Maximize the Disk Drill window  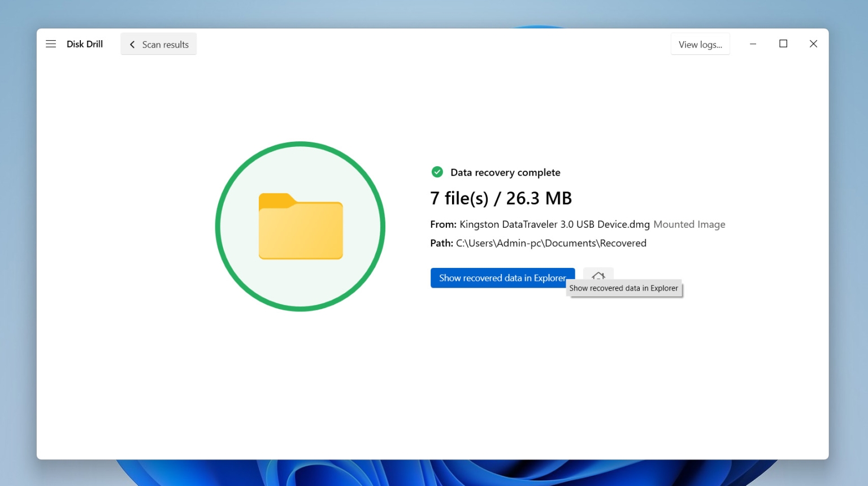coord(783,44)
